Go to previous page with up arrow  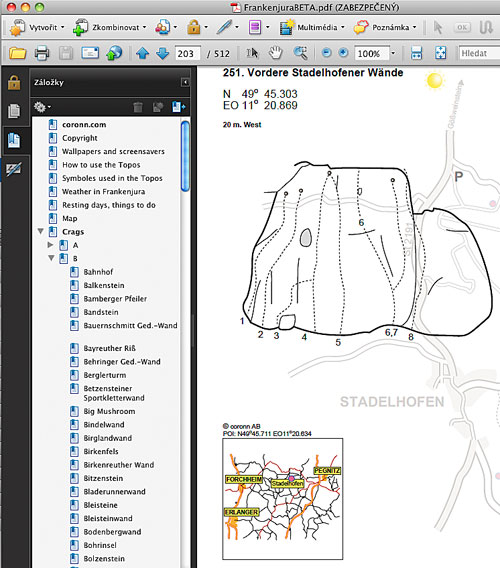142,53
